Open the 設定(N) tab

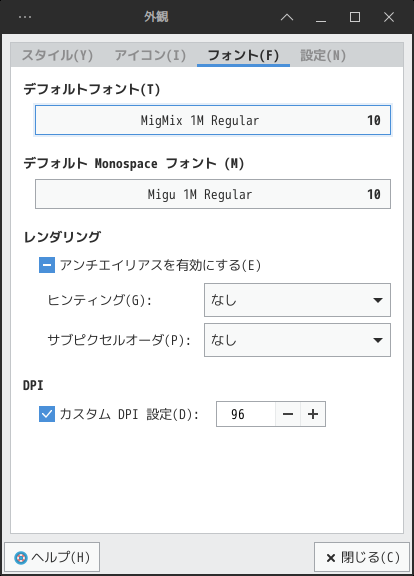(x=323, y=55)
